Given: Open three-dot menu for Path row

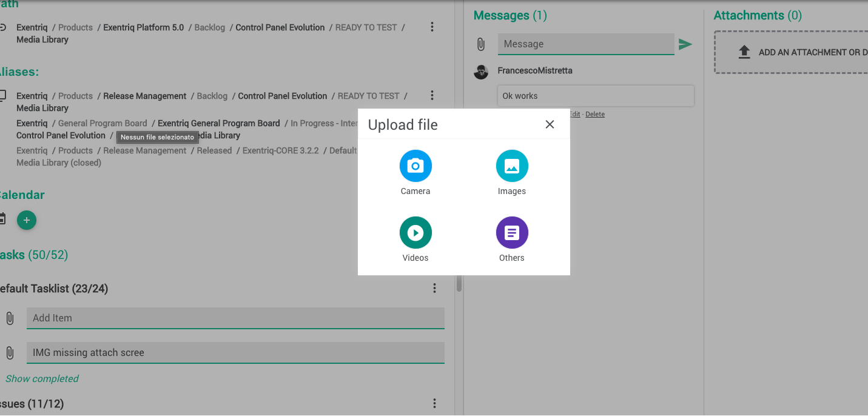Looking at the screenshot, I should point(432,27).
